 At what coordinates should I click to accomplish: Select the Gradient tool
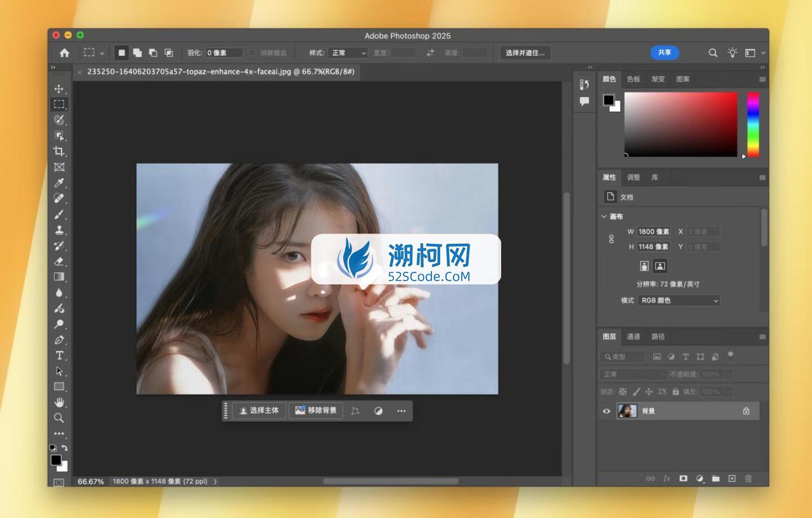pyautogui.click(x=59, y=277)
